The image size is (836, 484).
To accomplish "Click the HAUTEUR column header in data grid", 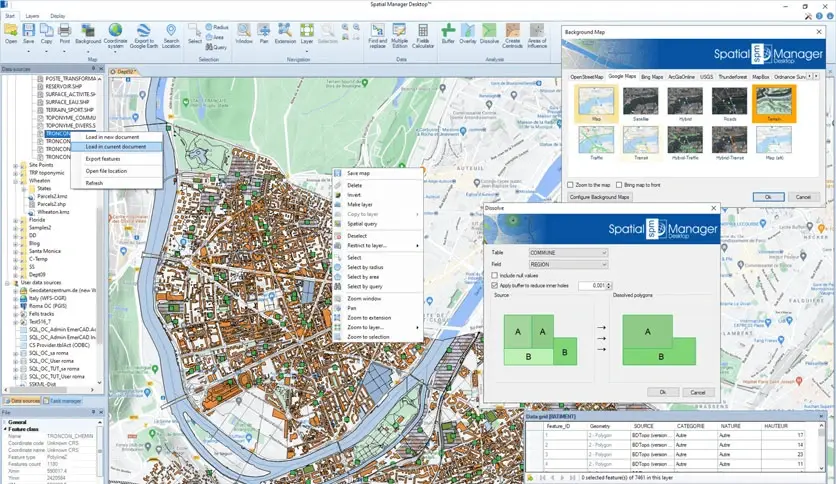I will [776, 426].
